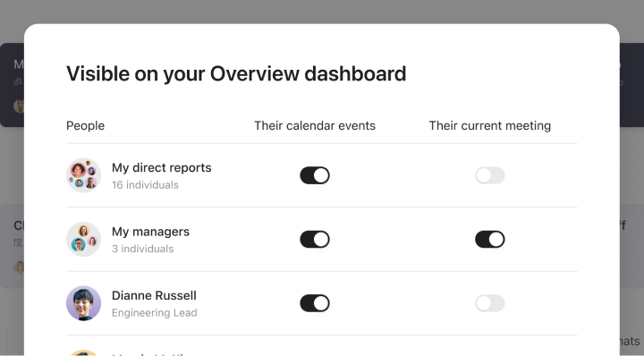
Task: Click the Dianne Russell name
Action: coord(154,296)
